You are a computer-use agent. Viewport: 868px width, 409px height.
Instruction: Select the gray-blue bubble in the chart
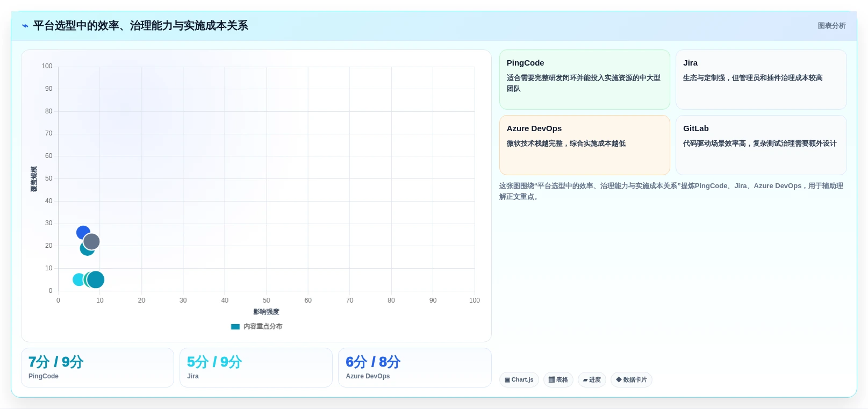point(91,242)
